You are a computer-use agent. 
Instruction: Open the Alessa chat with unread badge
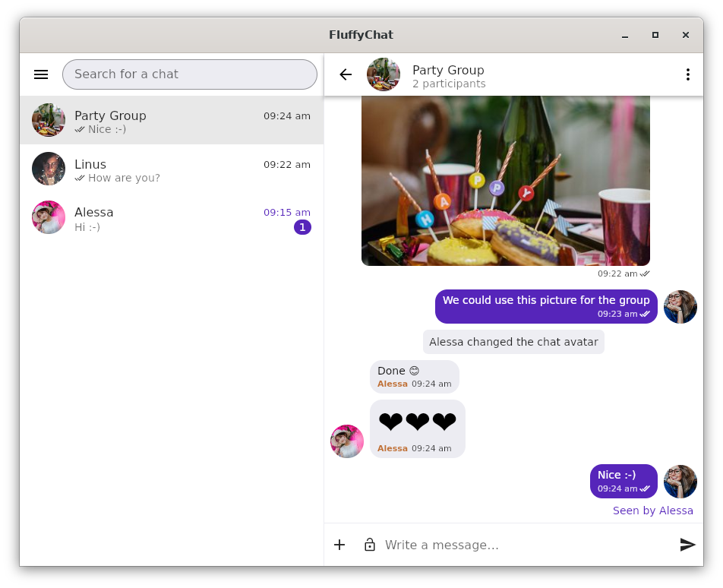pyautogui.click(x=172, y=217)
